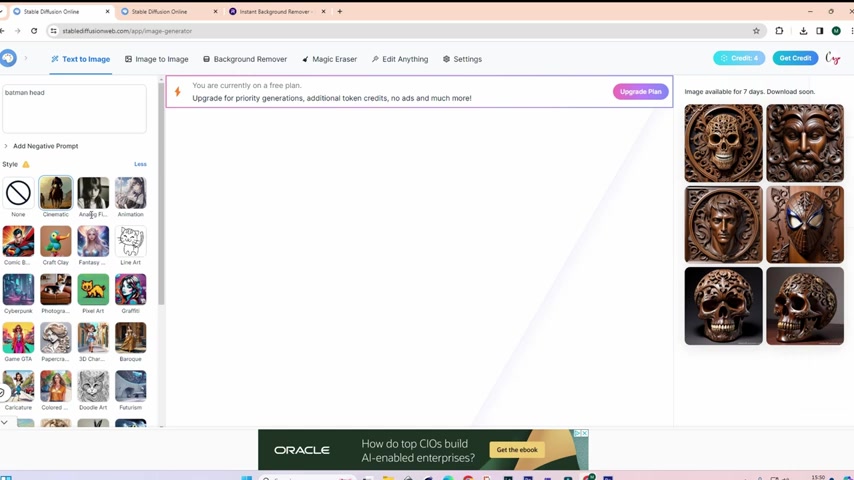This screenshot has height=480, width=854.
Task: Switch to Edit Anything tab
Action: click(x=400, y=59)
